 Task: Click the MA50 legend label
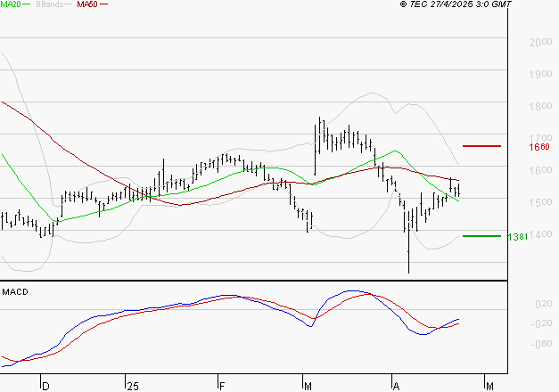coord(87,4)
